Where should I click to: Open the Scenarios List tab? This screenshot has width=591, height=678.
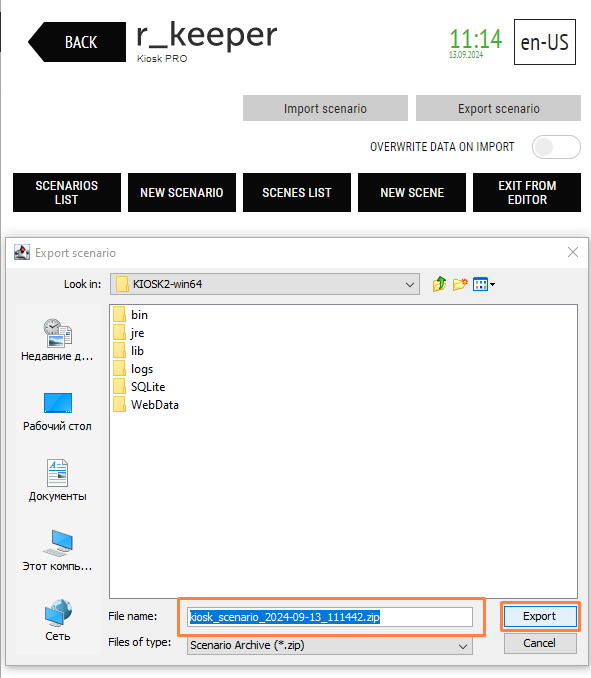coord(67,192)
